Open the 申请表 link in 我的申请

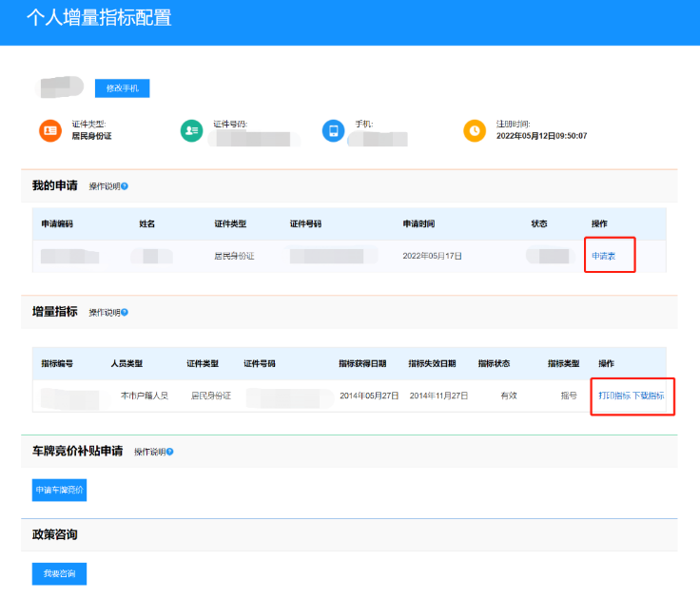click(604, 256)
